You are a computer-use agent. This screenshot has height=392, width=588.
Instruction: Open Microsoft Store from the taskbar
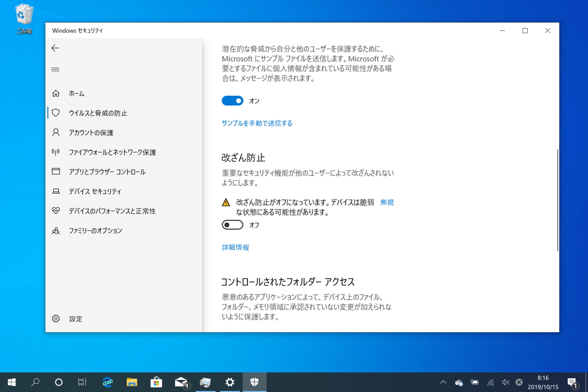click(x=156, y=382)
